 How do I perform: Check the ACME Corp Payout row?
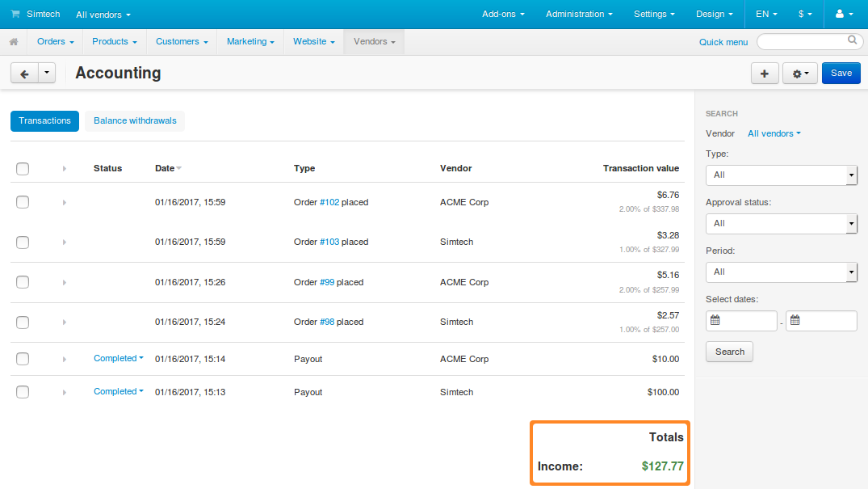pyautogui.click(x=23, y=359)
